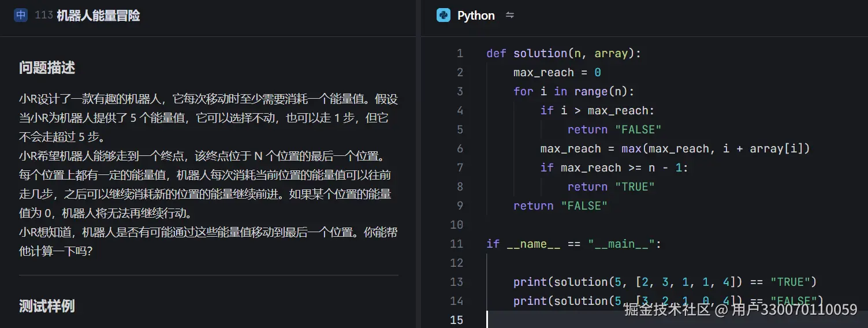Click the max_reach = max(...) assignment line
The height and width of the screenshot is (328, 868).
[675, 148]
